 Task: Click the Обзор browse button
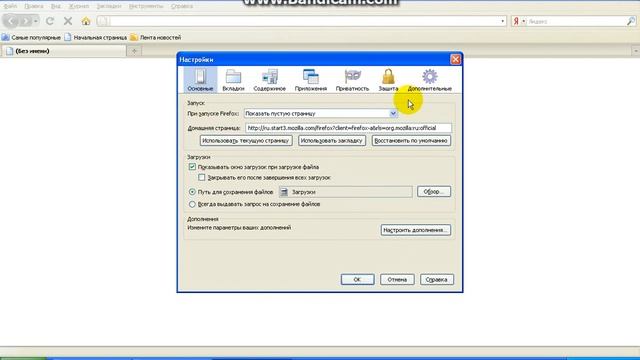[434, 191]
